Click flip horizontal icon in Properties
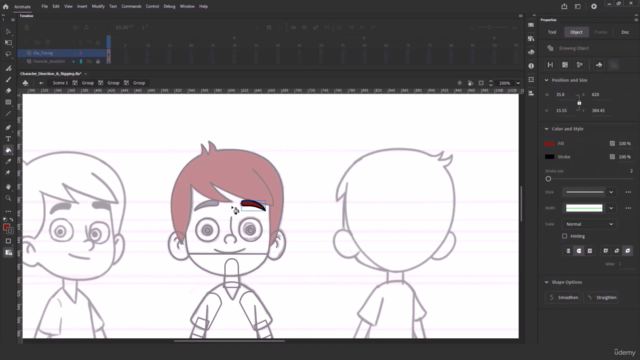The width and height of the screenshot is (640, 360). click(551, 65)
